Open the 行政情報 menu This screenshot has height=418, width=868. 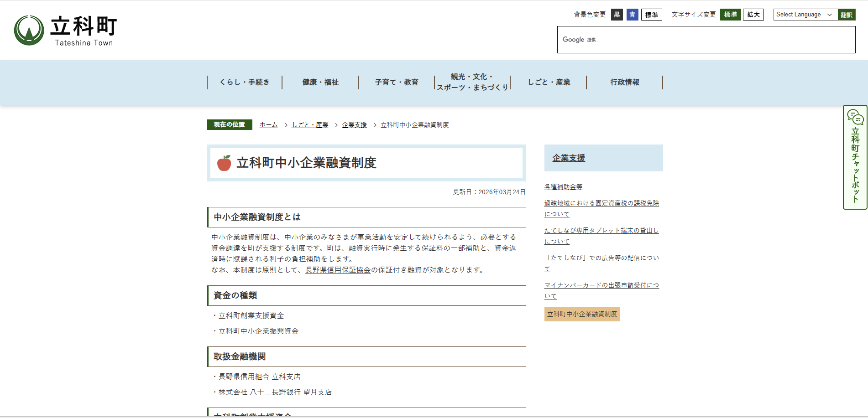point(625,82)
